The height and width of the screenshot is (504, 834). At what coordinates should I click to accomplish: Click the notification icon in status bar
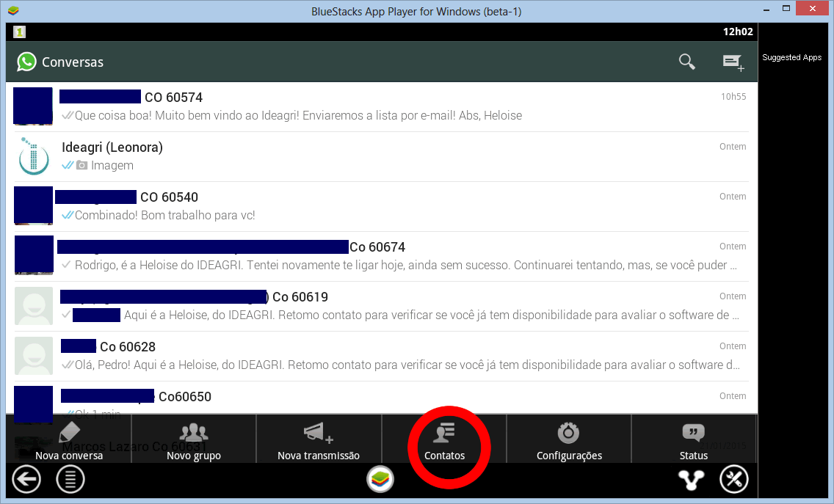[19, 32]
